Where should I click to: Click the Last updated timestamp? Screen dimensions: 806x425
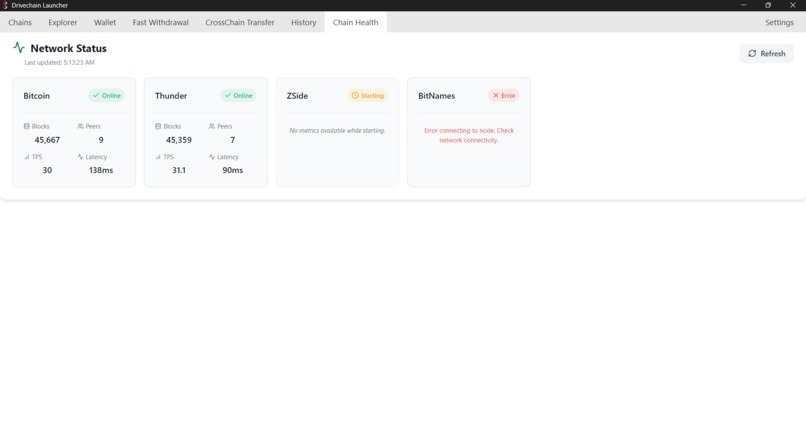[60, 62]
